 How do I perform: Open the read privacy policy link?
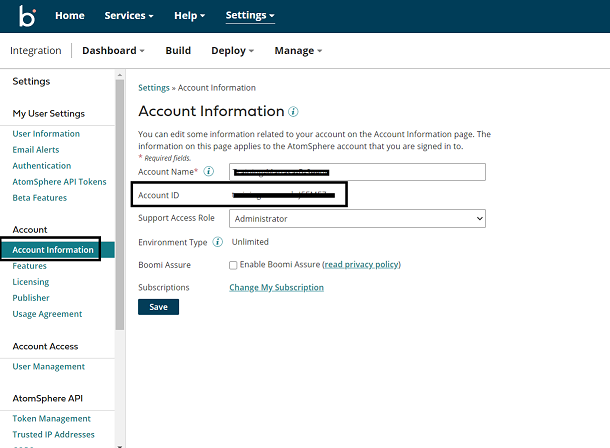360,265
